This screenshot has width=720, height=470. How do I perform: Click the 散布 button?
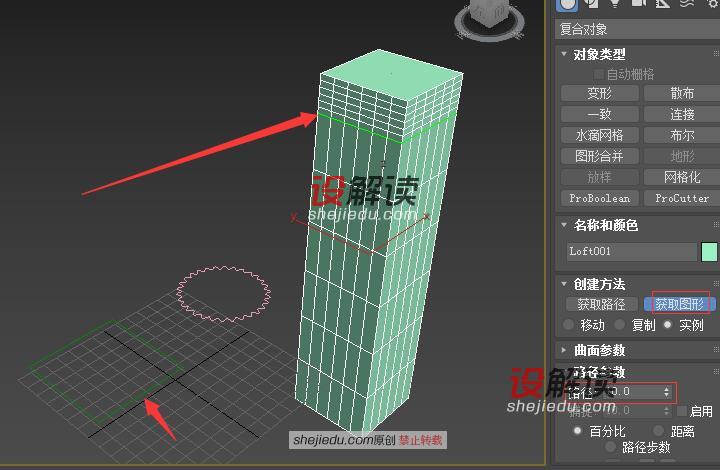(x=682, y=93)
